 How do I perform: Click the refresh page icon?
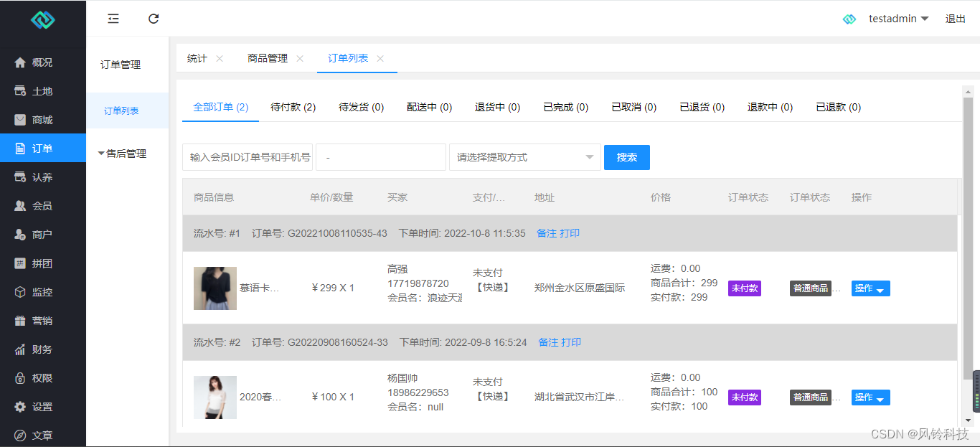tap(154, 19)
